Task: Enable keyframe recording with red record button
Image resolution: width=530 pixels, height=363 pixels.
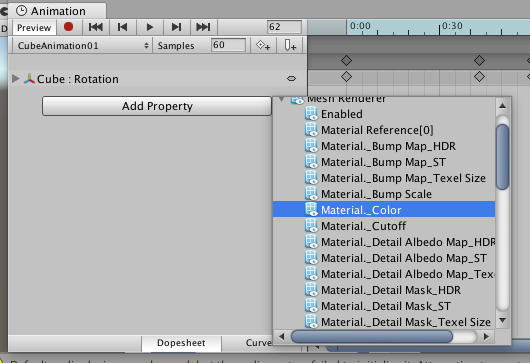Action: pyautogui.click(x=69, y=27)
